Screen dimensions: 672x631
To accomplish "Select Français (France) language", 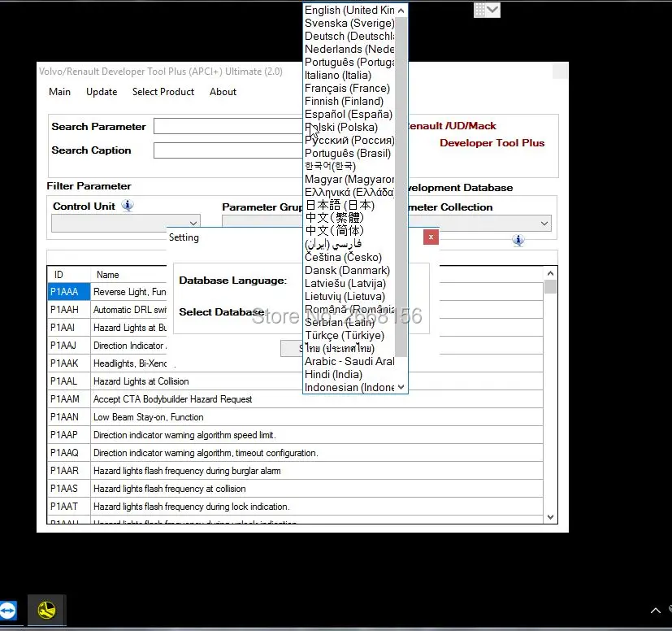I will click(349, 89).
